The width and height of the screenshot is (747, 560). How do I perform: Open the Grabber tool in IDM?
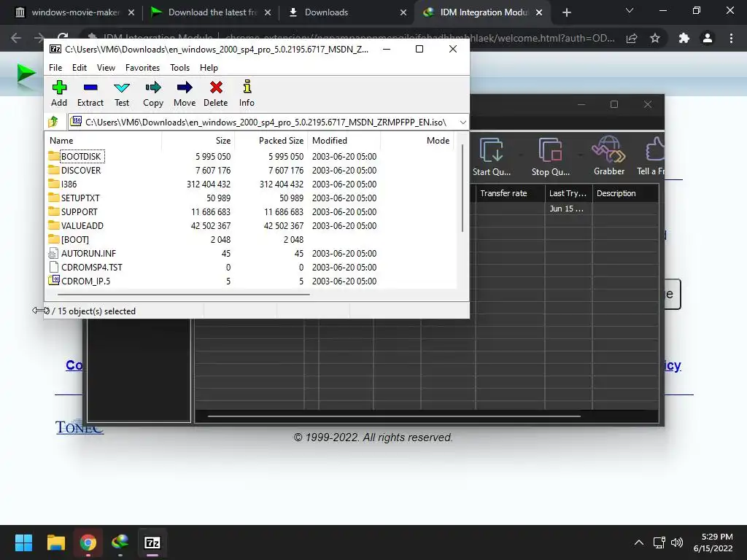point(609,156)
